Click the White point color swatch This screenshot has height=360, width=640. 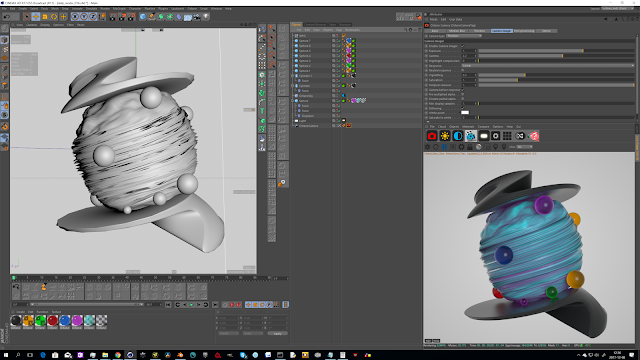[x=465, y=113]
